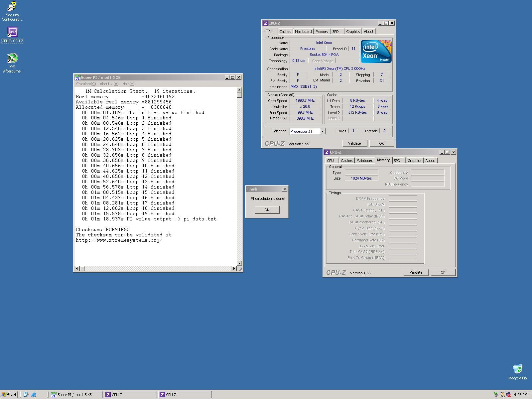
Task: Click the right scroll arrow in Super PI
Action: click(x=234, y=268)
